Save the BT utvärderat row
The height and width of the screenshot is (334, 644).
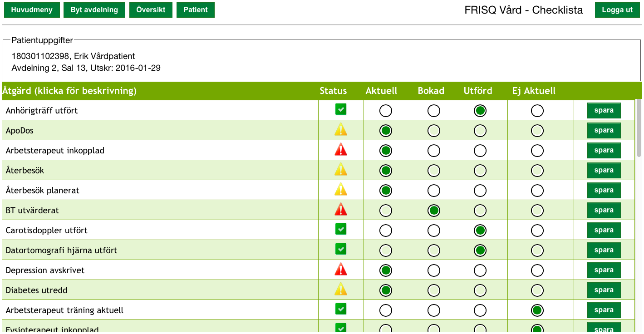click(x=604, y=210)
